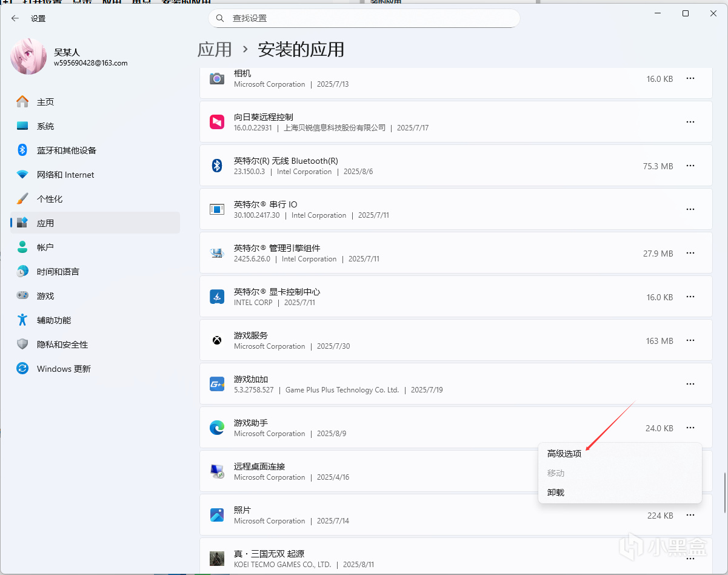Click the 英特尔 无线 Bluetooth app icon
Image resolution: width=728 pixels, height=575 pixels.
[217, 166]
